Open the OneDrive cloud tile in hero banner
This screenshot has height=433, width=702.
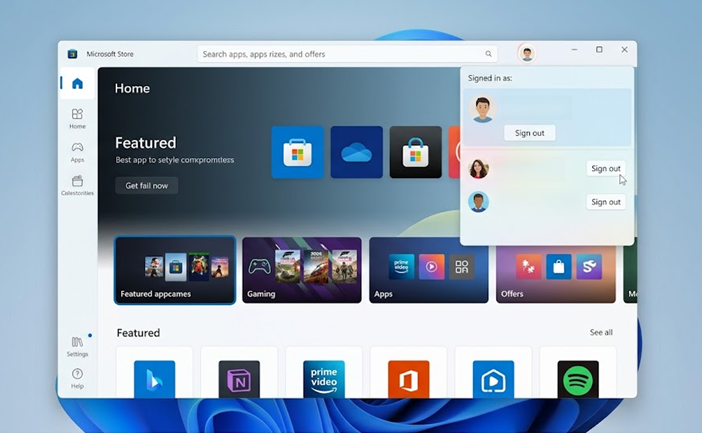tap(356, 152)
